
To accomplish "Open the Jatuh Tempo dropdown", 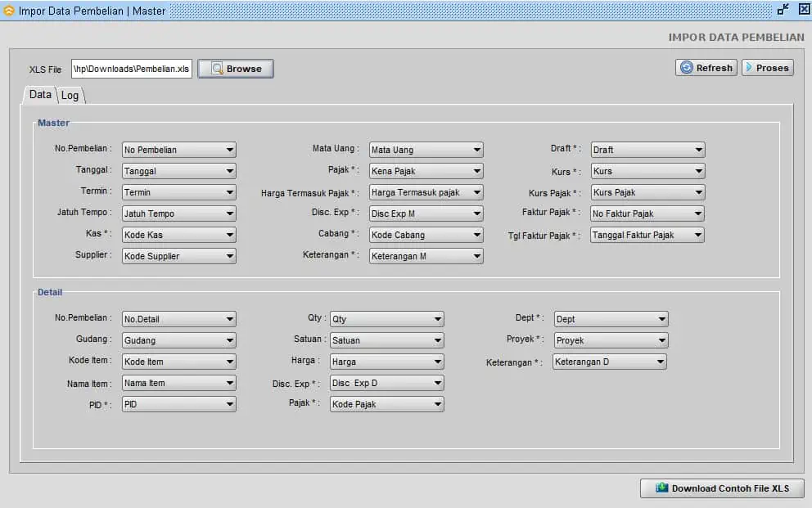I will 179,214.
